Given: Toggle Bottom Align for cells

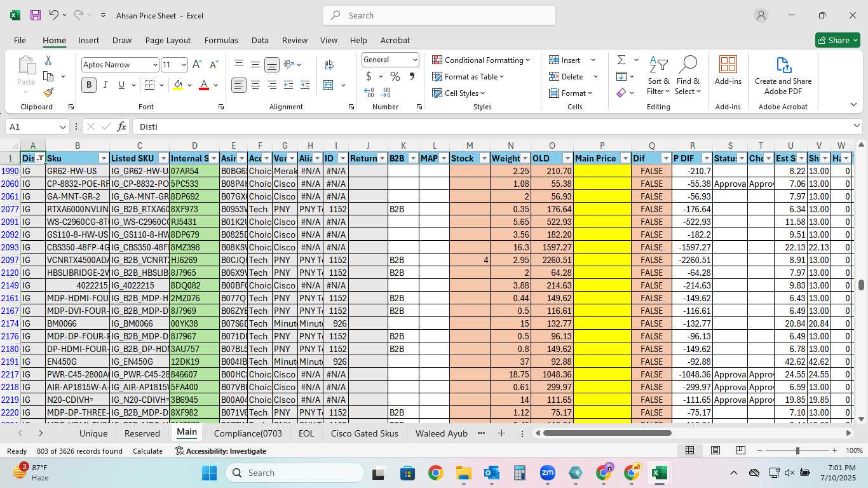Looking at the screenshot, I should pyautogui.click(x=272, y=65).
